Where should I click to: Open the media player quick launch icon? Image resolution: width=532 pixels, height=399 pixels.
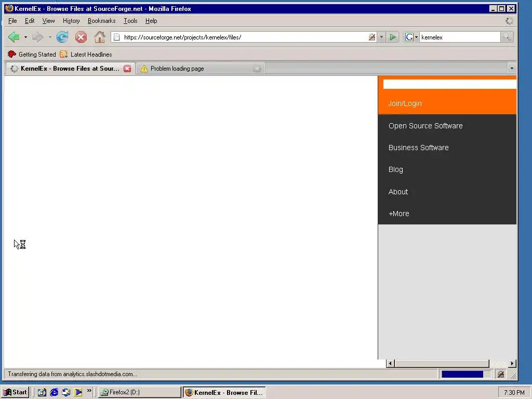(78, 392)
